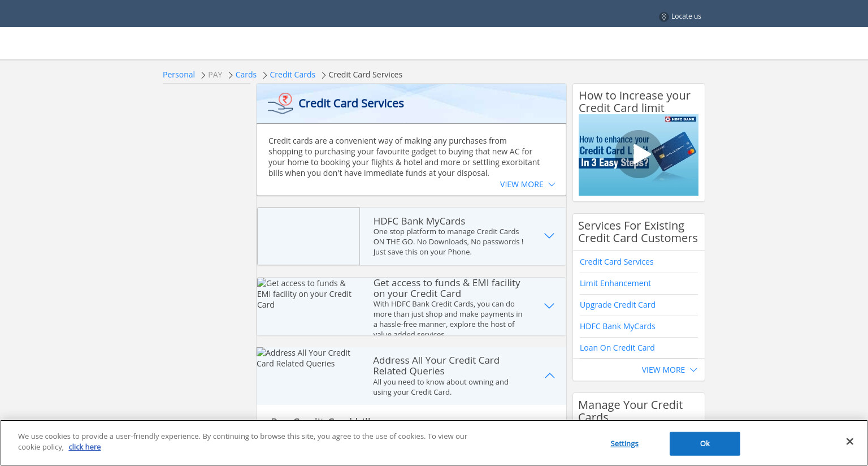
Task: Open the Credit Cards breadcrumb link
Action: coord(292,75)
